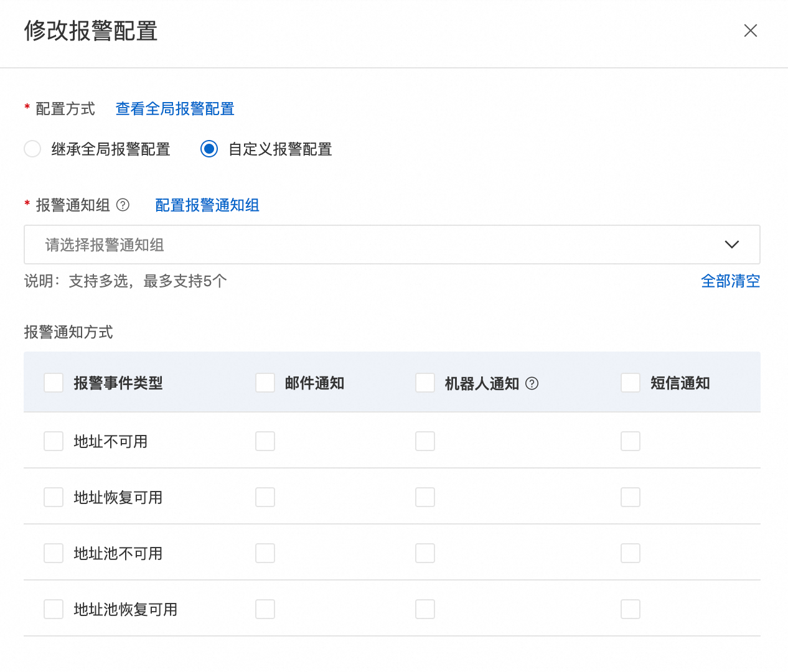Click help icon beside 机器人通知 header
Image resolution: width=788 pixels, height=672 pixels.
tap(532, 383)
